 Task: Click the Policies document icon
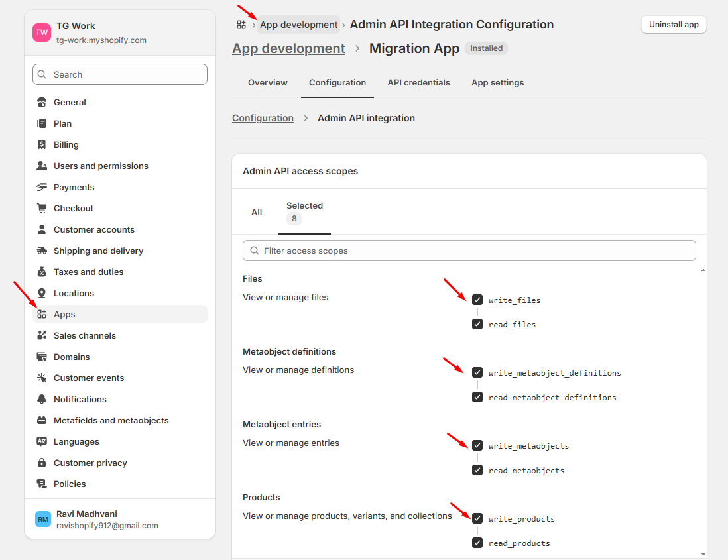pyautogui.click(x=42, y=484)
